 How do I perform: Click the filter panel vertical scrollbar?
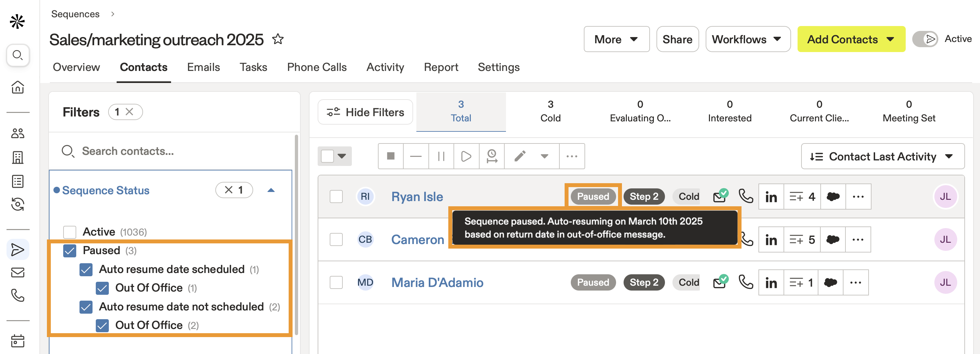(x=296, y=235)
